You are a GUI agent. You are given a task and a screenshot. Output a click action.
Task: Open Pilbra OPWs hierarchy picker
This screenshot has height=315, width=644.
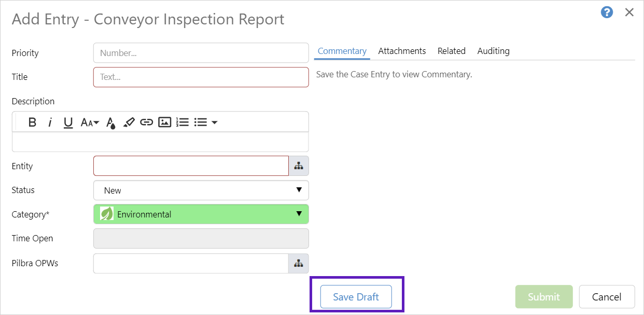click(299, 264)
